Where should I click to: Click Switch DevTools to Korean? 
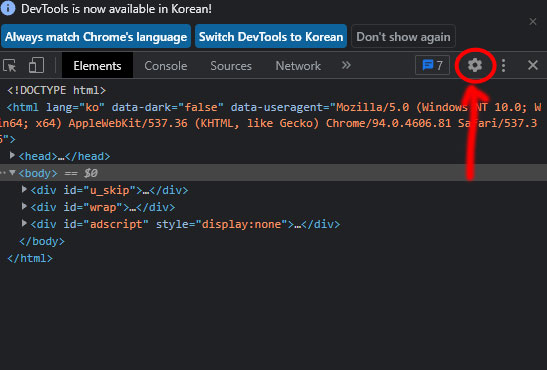click(271, 36)
